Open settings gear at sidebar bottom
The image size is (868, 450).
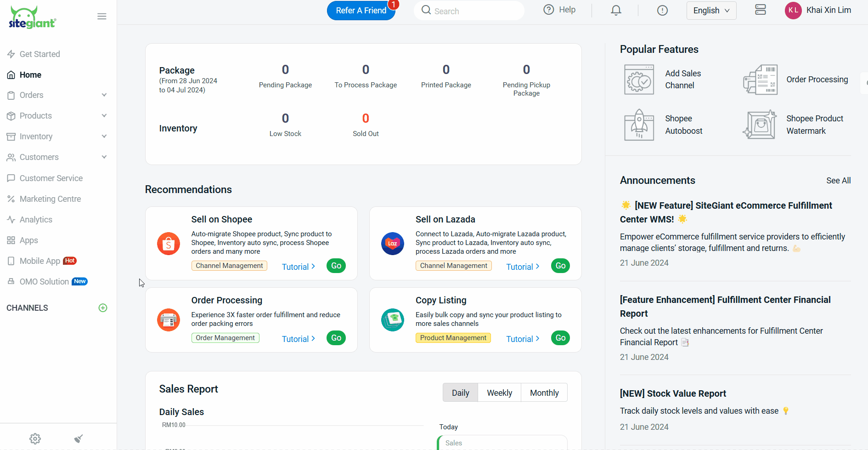pyautogui.click(x=35, y=439)
